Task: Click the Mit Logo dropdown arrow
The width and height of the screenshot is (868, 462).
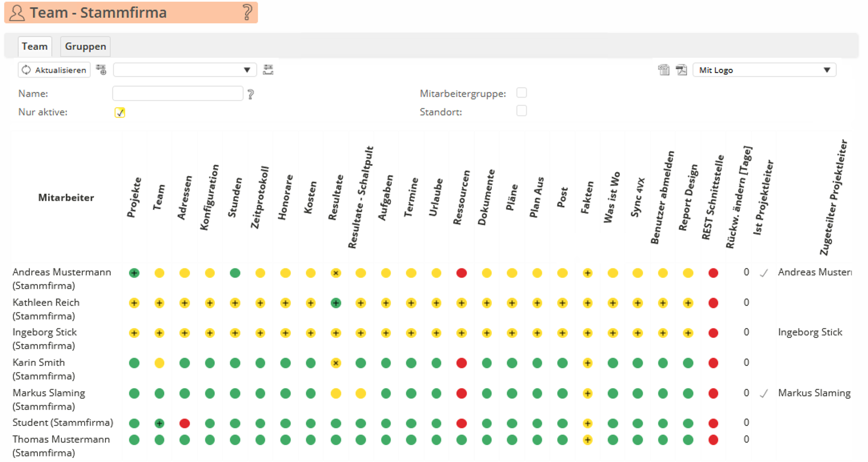Action: (x=827, y=70)
